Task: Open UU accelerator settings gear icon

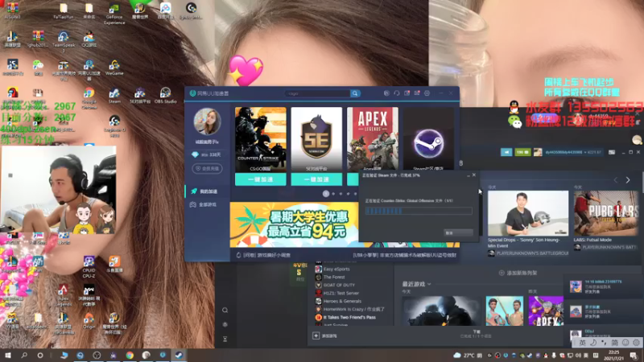Action: coord(427,93)
